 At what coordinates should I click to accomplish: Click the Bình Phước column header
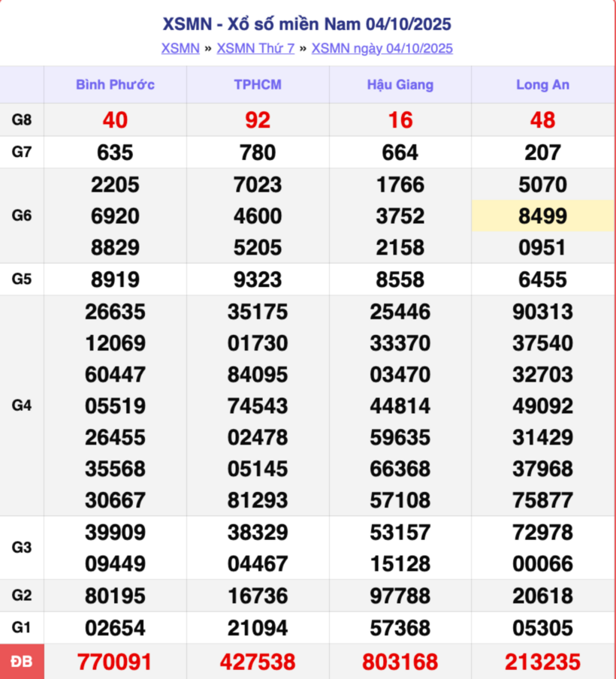(x=115, y=85)
